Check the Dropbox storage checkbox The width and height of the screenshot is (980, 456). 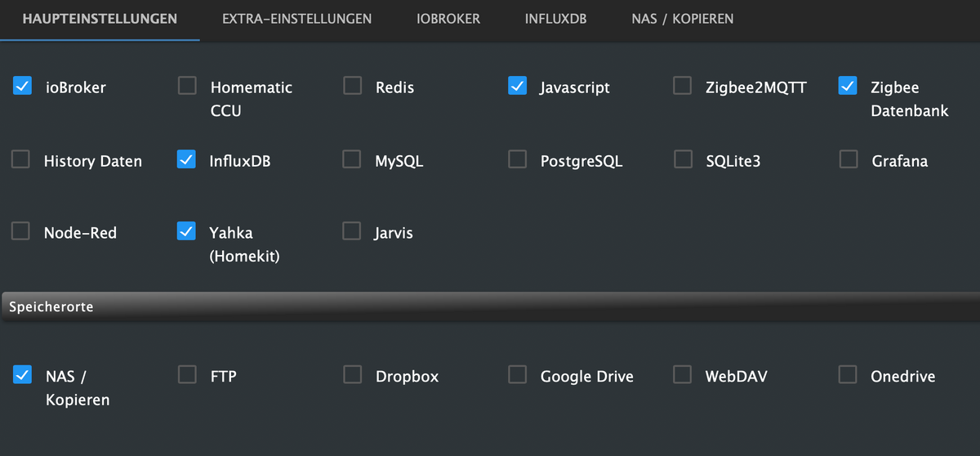[352, 374]
